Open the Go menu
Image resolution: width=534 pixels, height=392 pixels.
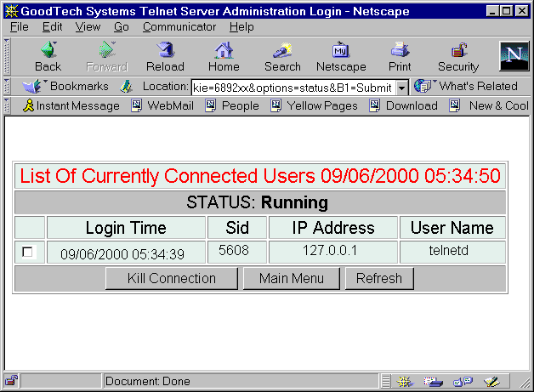click(122, 27)
